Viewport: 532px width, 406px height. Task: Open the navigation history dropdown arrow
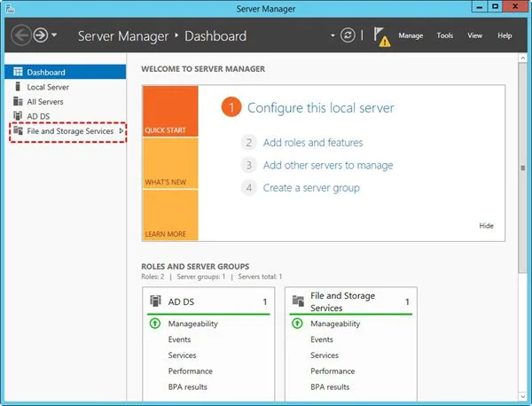[54, 35]
